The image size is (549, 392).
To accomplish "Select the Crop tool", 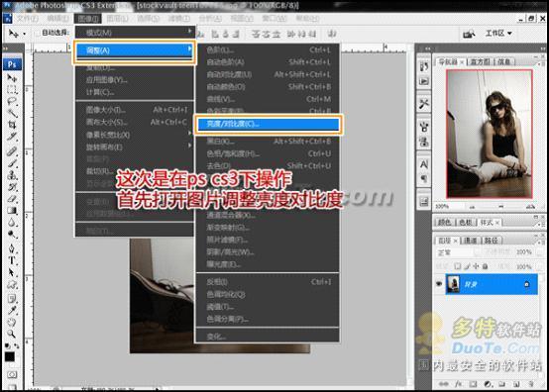I will coord(12,125).
